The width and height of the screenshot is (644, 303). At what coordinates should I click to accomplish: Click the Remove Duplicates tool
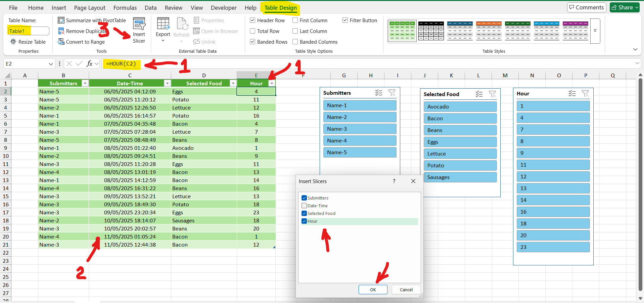point(83,31)
